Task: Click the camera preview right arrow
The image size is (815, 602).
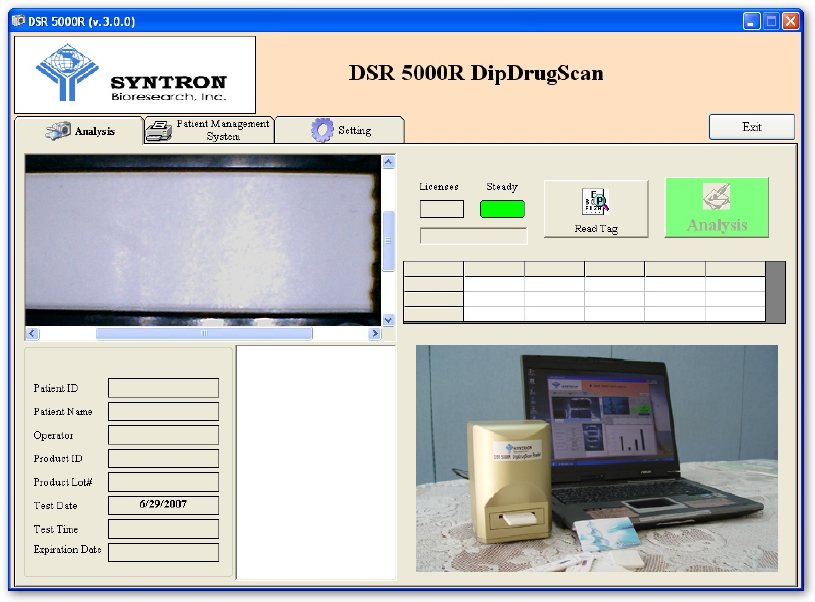Action: (x=374, y=333)
